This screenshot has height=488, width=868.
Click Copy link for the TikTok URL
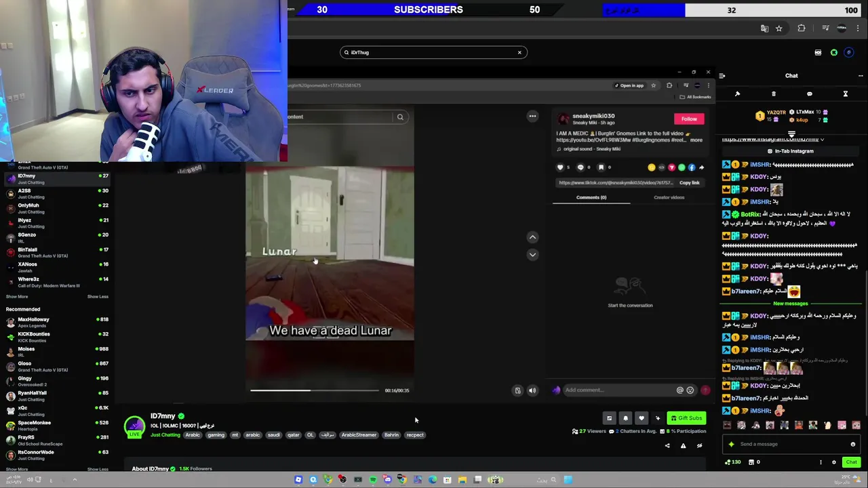[x=689, y=183]
